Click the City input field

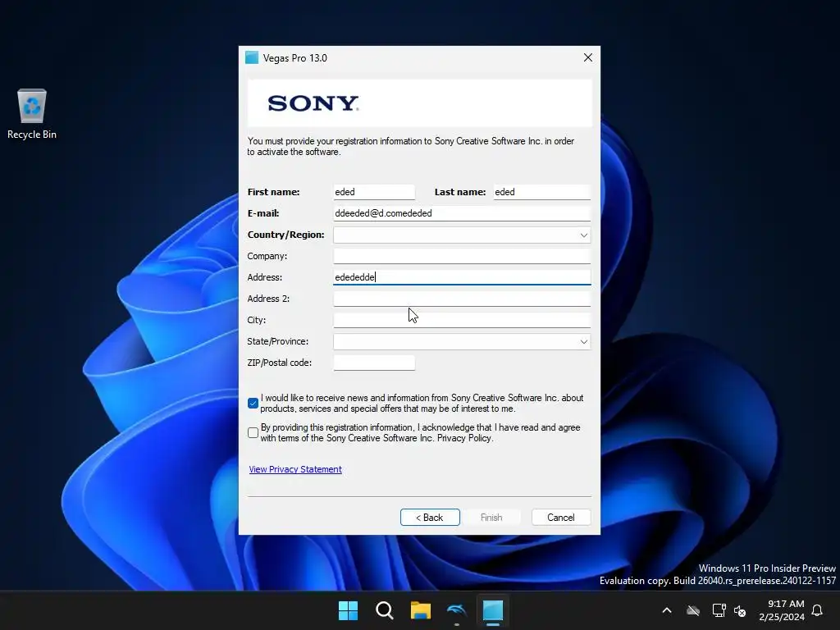462,320
